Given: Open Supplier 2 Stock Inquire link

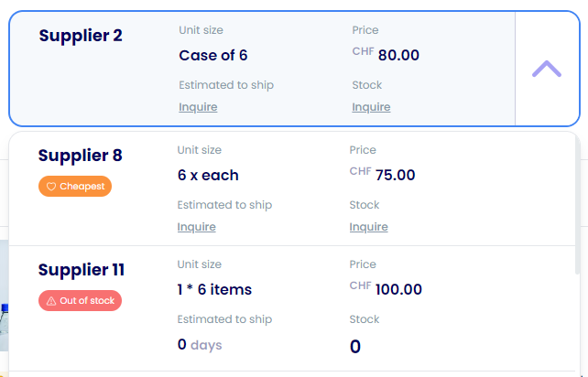Looking at the screenshot, I should [x=371, y=107].
